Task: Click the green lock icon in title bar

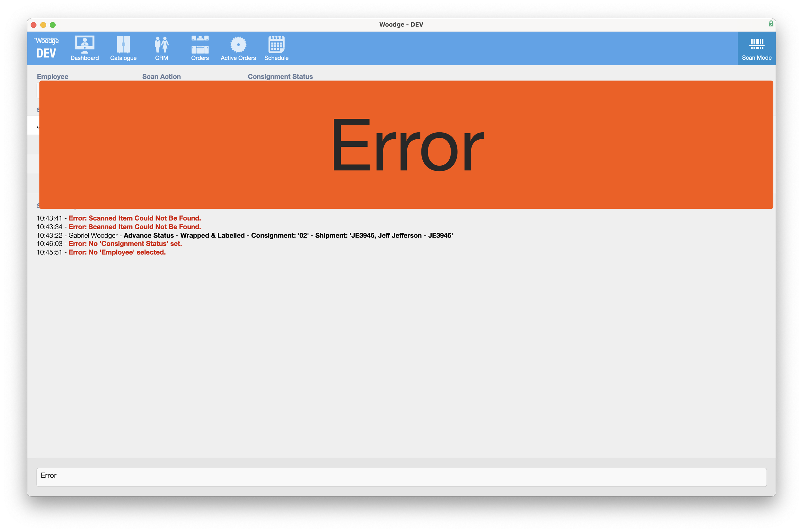Action: click(x=771, y=24)
